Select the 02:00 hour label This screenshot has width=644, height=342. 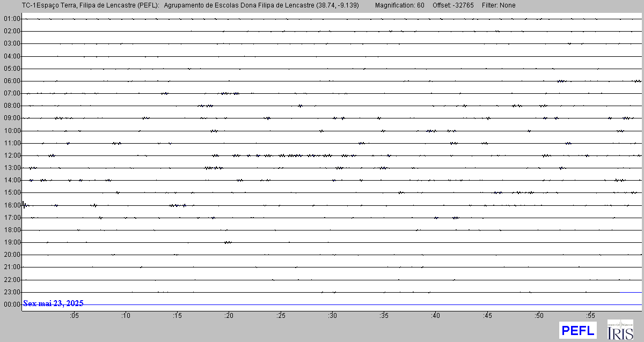pyautogui.click(x=12, y=31)
